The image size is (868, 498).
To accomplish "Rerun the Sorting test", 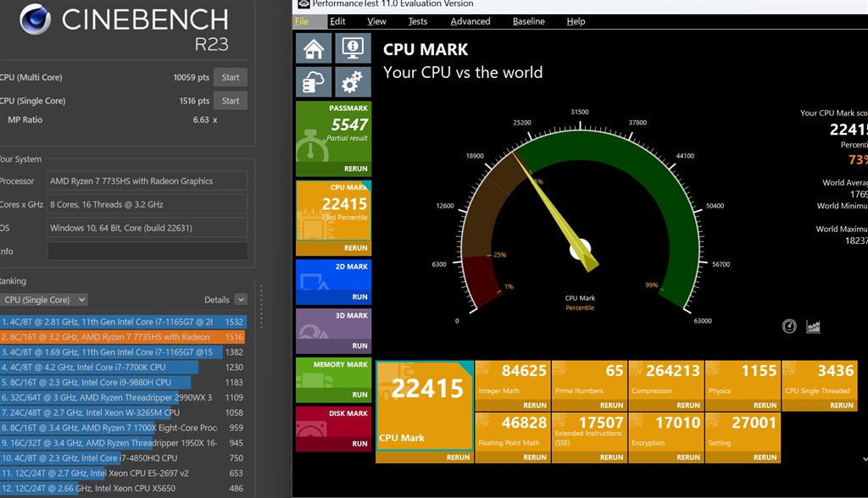I will pyautogui.click(x=765, y=457).
